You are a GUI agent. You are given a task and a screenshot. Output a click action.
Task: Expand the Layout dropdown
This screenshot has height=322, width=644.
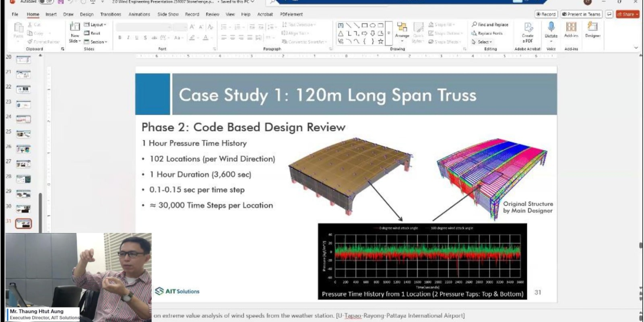(95, 25)
